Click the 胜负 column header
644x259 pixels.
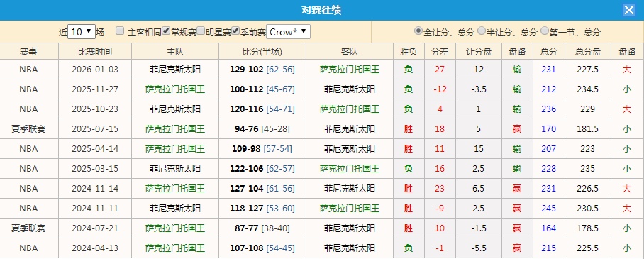[x=409, y=52]
